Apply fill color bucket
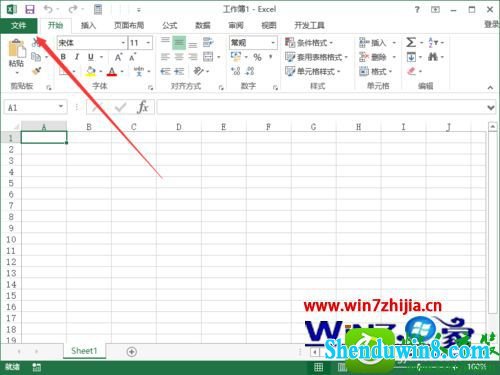Image resolution: width=500 pixels, height=375 pixels. pyautogui.click(x=90, y=71)
